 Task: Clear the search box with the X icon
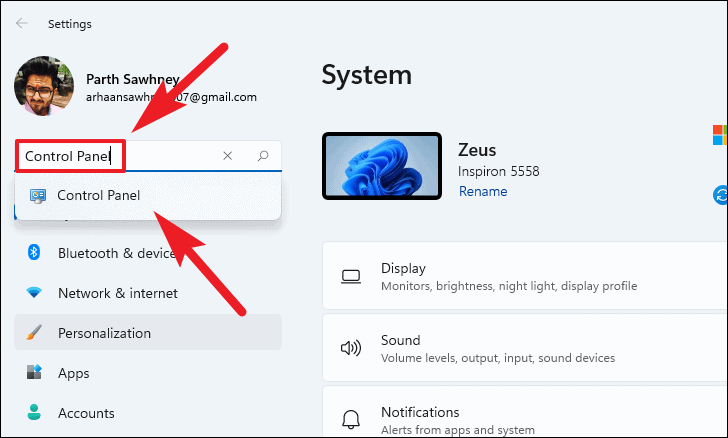(228, 156)
